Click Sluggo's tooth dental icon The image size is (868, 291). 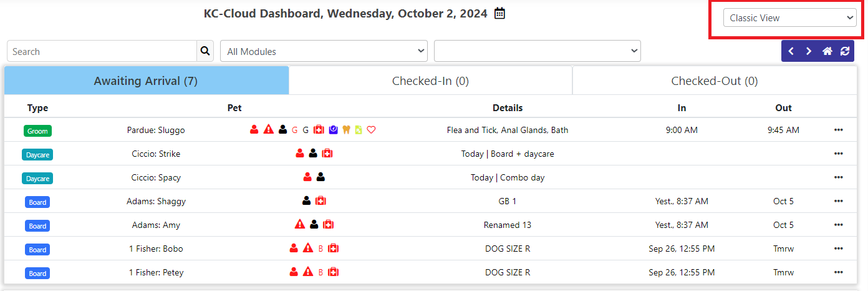[347, 130]
